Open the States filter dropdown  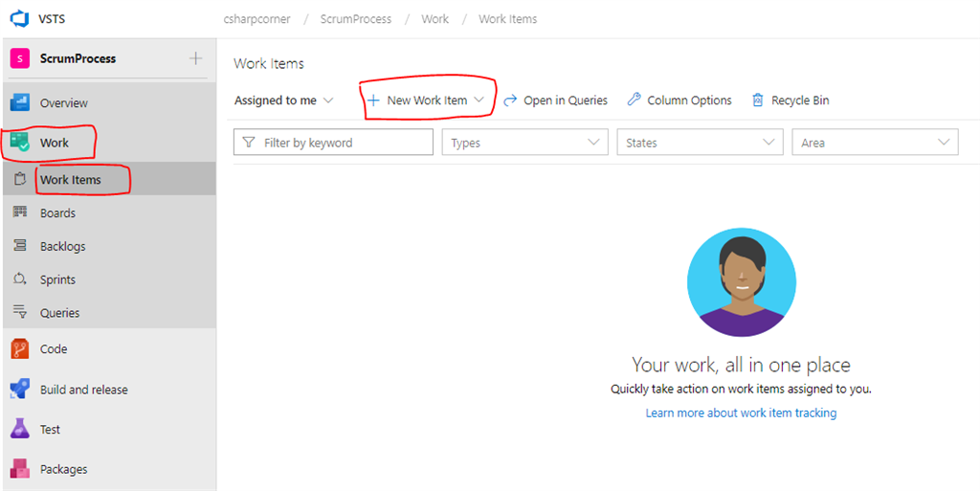[x=700, y=143]
